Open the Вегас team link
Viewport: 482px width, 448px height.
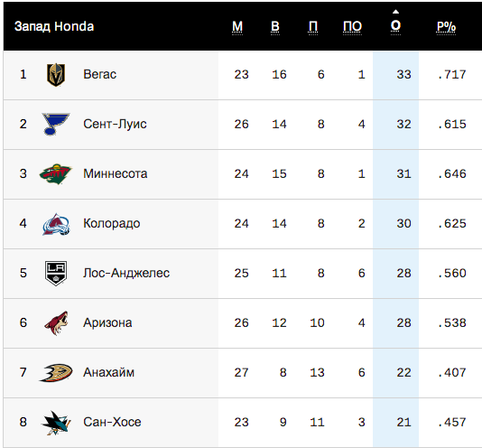coord(100,74)
